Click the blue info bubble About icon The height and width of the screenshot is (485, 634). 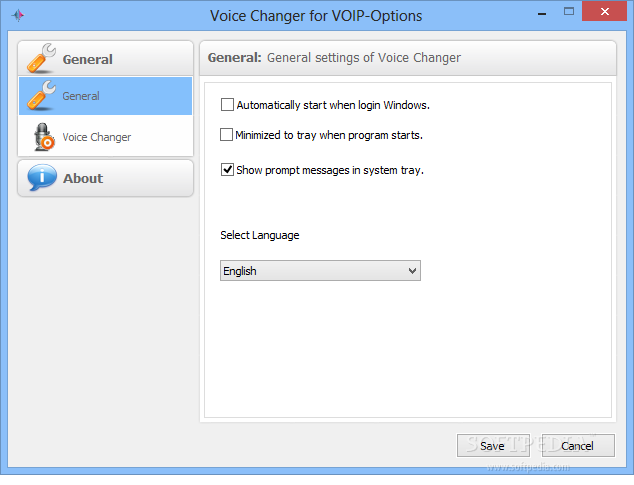pyautogui.click(x=42, y=178)
